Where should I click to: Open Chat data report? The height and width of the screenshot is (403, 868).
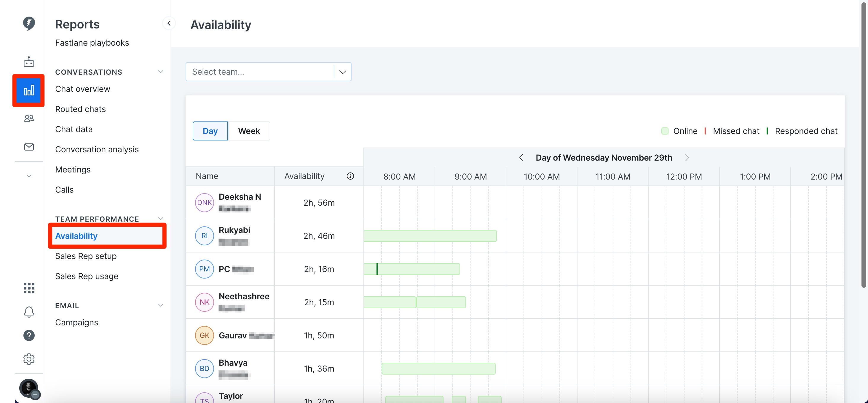pos(74,129)
